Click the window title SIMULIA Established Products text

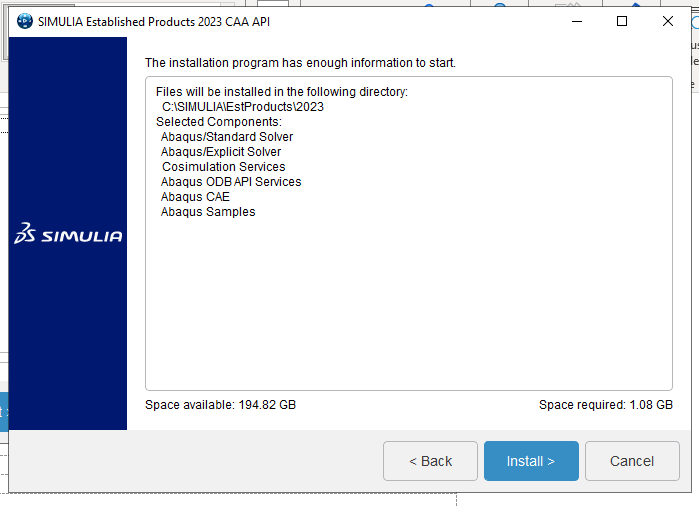click(154, 22)
